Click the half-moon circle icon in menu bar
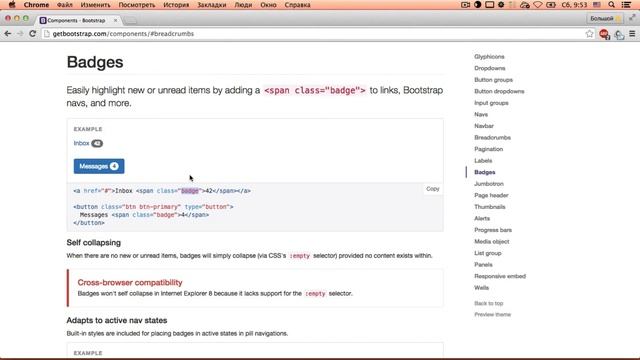640x360 pixels. [477, 5]
